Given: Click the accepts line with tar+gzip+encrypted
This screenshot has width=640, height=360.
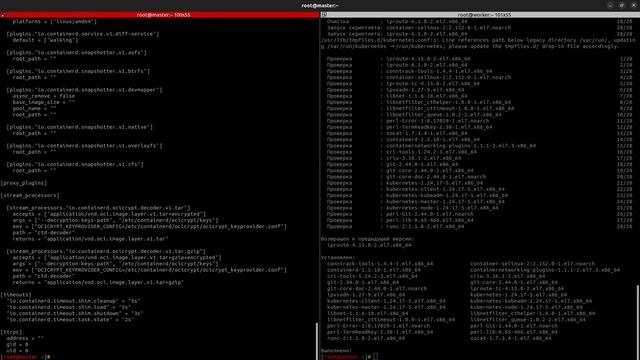Looking at the screenshot, I should click(117, 258).
